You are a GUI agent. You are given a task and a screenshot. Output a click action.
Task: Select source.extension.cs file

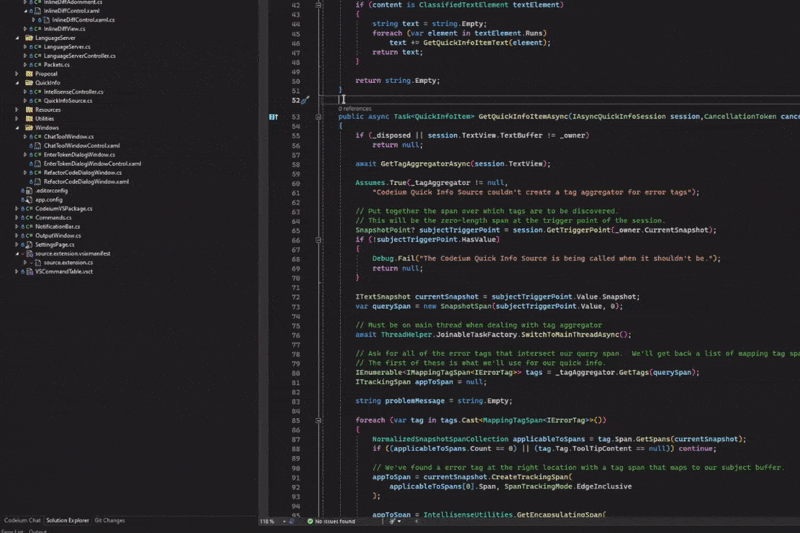(68, 263)
